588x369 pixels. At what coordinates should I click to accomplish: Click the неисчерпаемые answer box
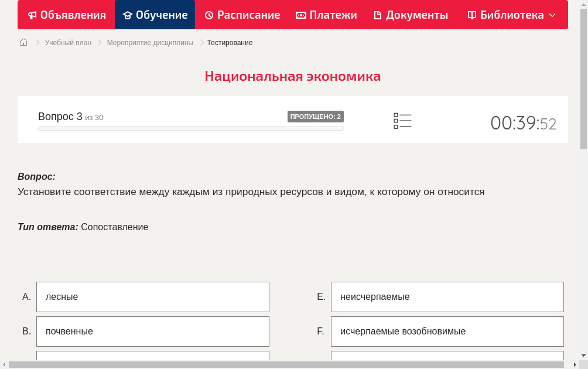click(x=447, y=296)
